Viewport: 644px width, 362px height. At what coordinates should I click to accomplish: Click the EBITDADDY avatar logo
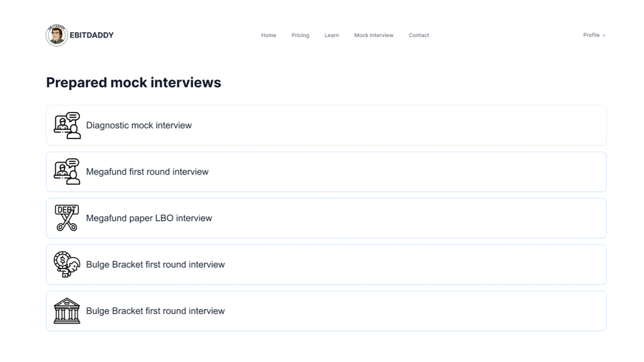click(56, 35)
